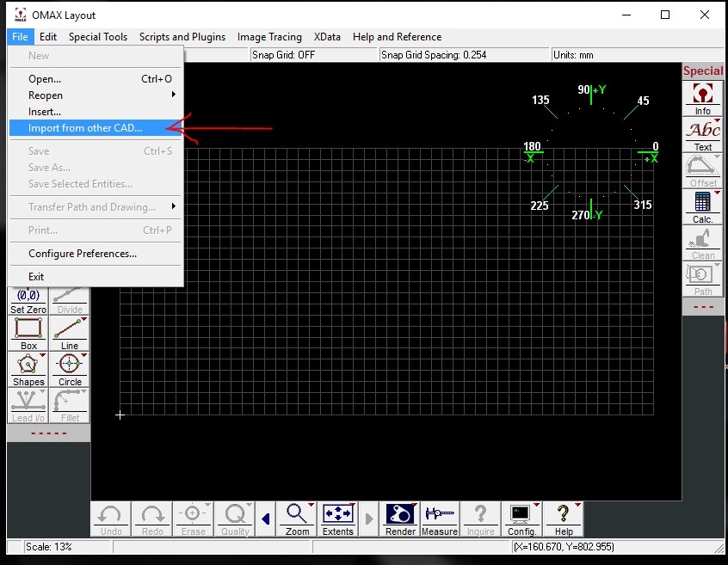Screen dimensions: 728x565
Task: Select the Set Zero tool
Action: point(28,301)
